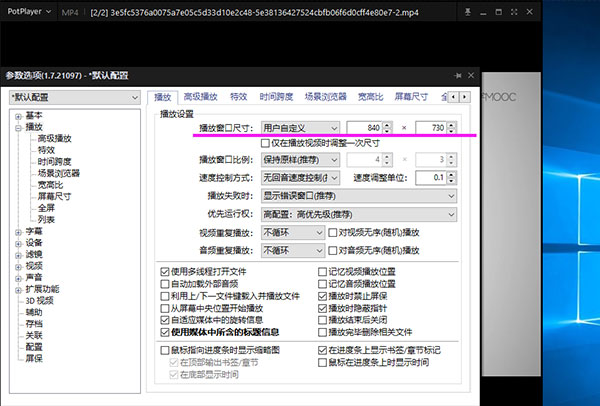Switch to the 高级播放 tab

(x=200, y=97)
